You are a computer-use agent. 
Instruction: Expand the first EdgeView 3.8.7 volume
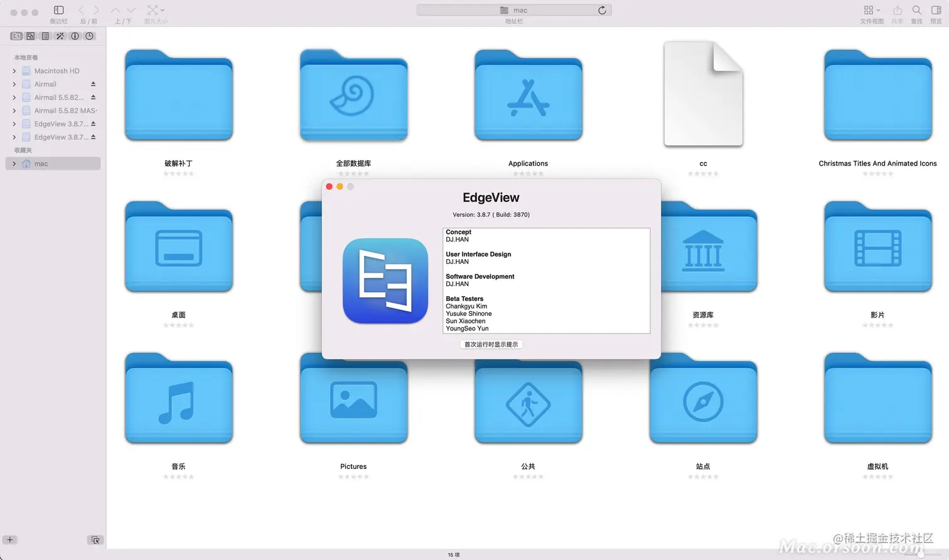point(14,124)
